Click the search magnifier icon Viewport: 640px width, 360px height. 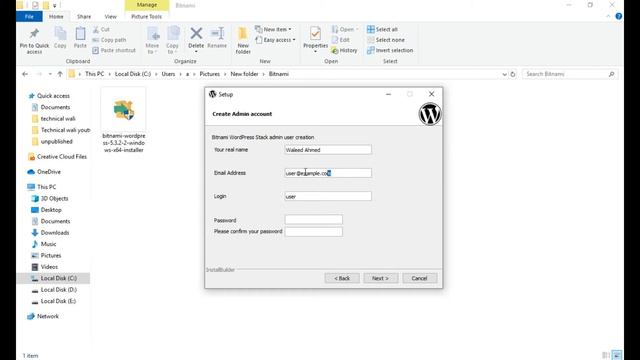611,74
